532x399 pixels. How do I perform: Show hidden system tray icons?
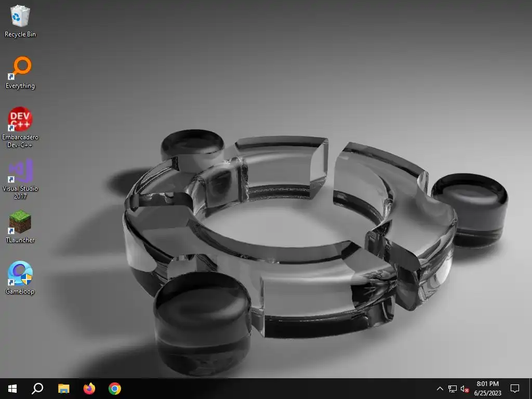click(x=440, y=389)
